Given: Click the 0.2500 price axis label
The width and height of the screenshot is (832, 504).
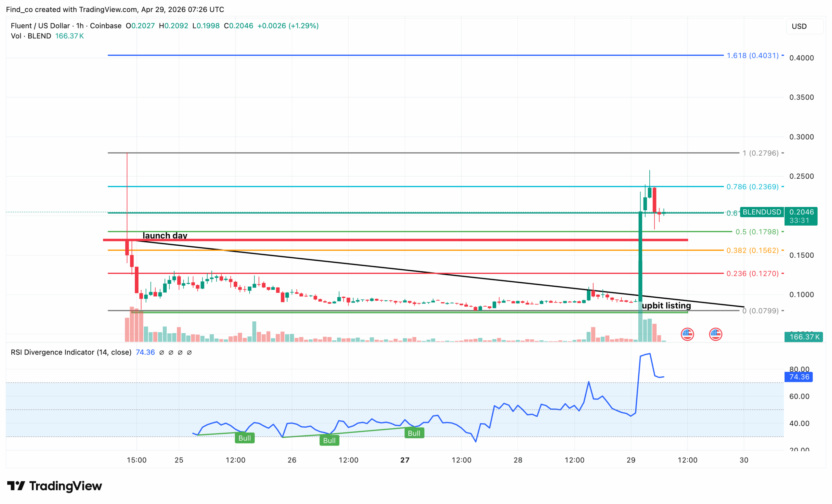Looking at the screenshot, I should tap(801, 176).
